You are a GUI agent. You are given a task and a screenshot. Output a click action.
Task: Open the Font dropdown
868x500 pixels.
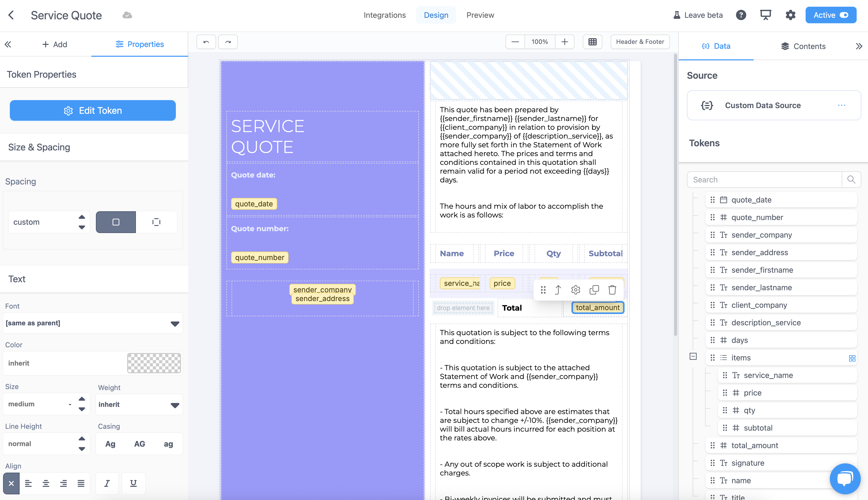tap(93, 323)
